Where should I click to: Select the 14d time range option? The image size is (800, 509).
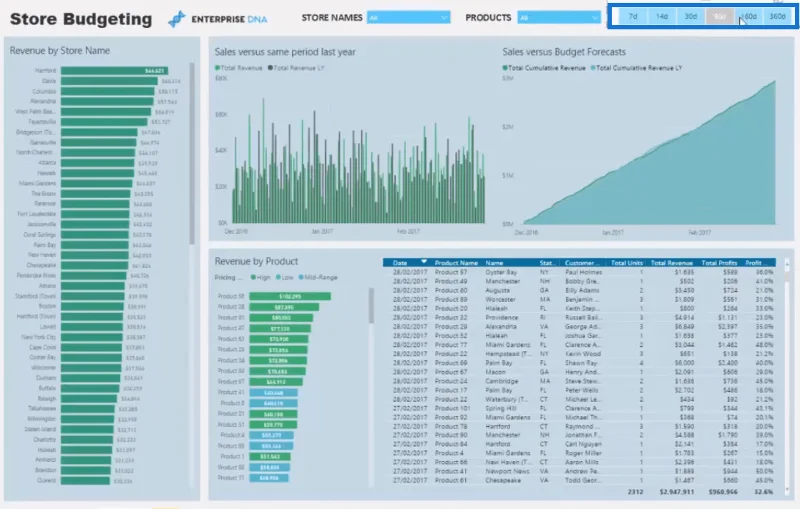662,16
